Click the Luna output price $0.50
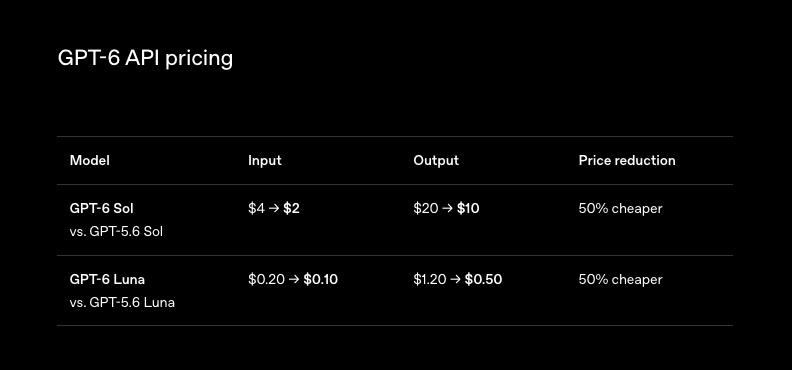Screen dimensions: 792x370 pyautogui.click(x=483, y=280)
